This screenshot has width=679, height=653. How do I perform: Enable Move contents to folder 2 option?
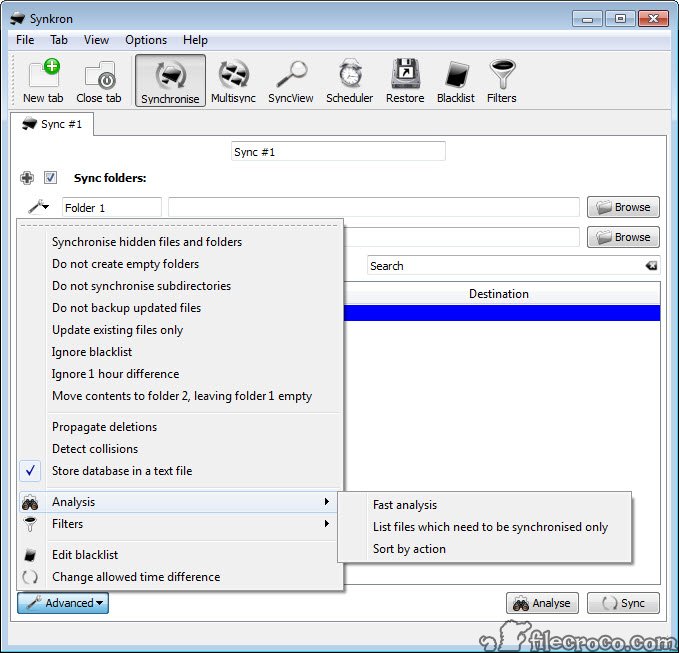tap(181, 396)
